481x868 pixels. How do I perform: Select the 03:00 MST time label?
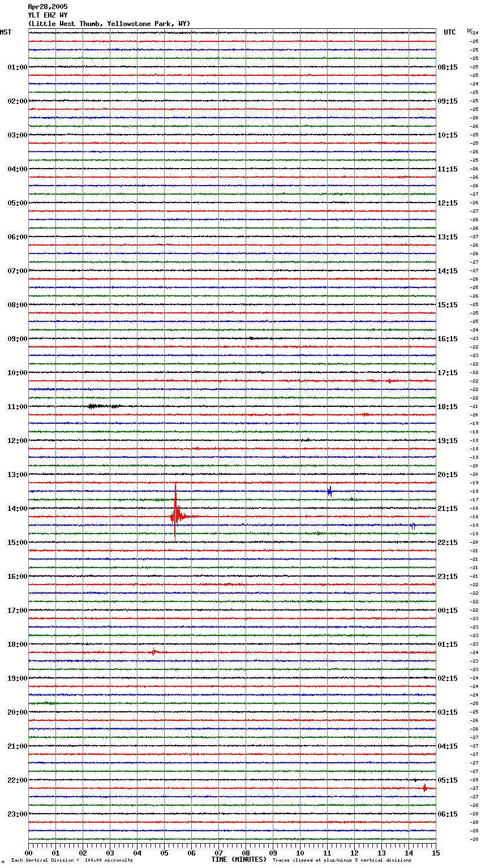click(x=18, y=135)
